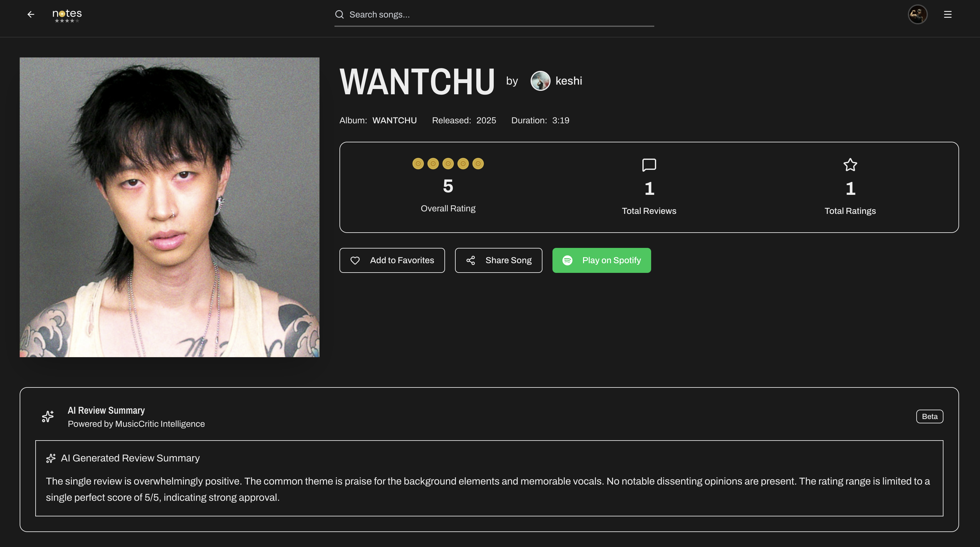Viewport: 980px width, 547px height.
Task: Click the Total Reviews chat bubble icon
Action: [649, 165]
